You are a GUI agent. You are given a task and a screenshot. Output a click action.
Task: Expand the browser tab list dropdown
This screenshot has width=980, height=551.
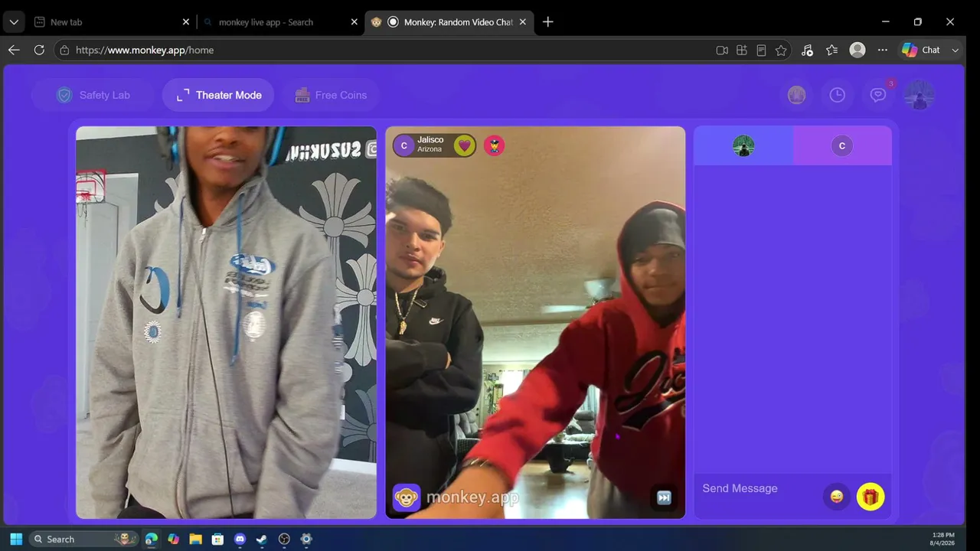pyautogui.click(x=14, y=22)
